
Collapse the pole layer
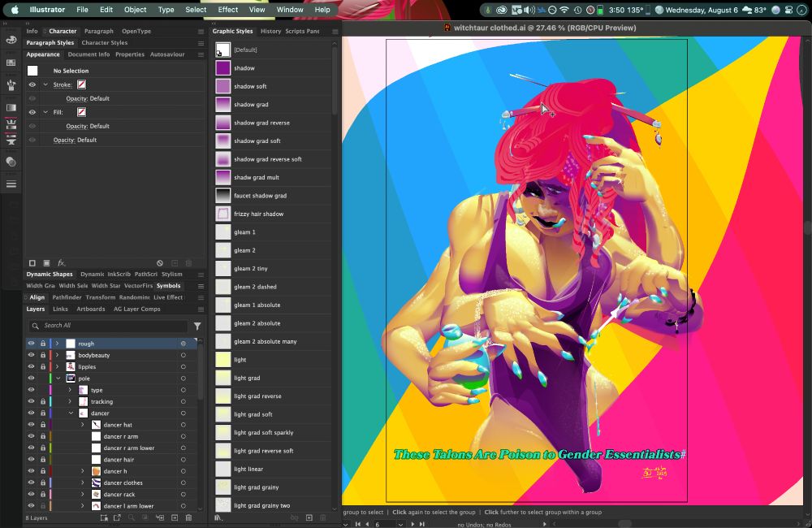[58, 379]
